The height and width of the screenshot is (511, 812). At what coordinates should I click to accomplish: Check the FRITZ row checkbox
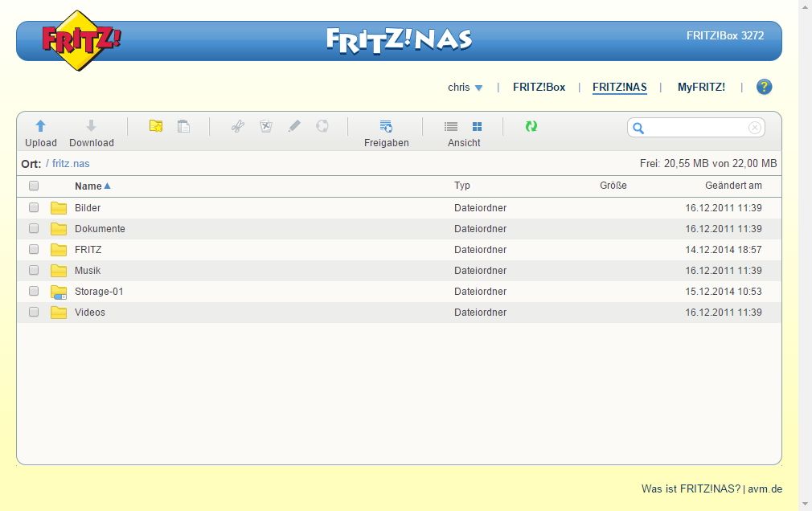(34, 249)
